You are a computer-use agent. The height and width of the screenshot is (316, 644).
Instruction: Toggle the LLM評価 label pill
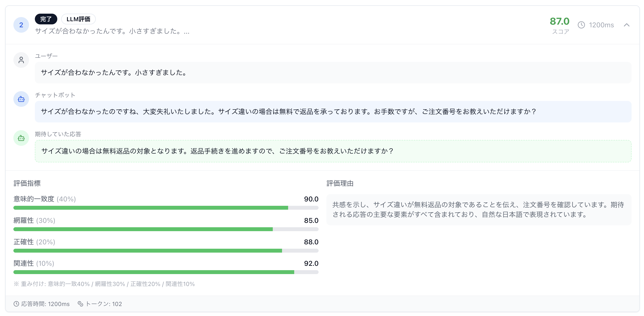(x=78, y=19)
